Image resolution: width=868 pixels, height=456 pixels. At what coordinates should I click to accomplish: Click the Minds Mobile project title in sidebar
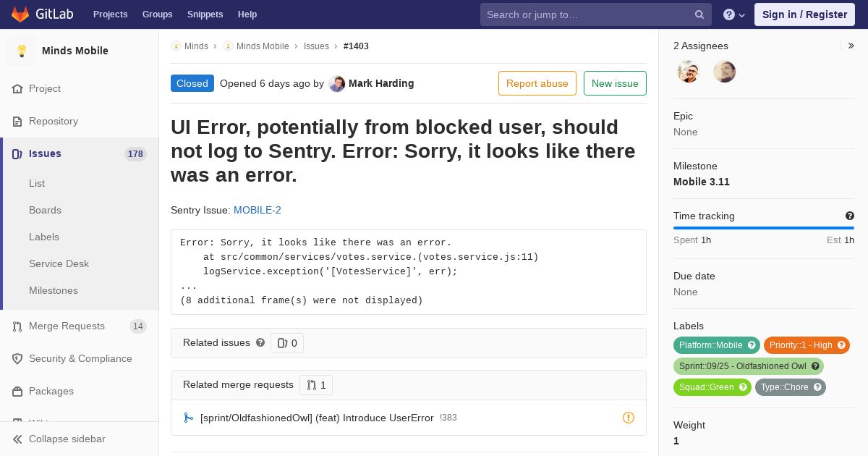(x=75, y=51)
